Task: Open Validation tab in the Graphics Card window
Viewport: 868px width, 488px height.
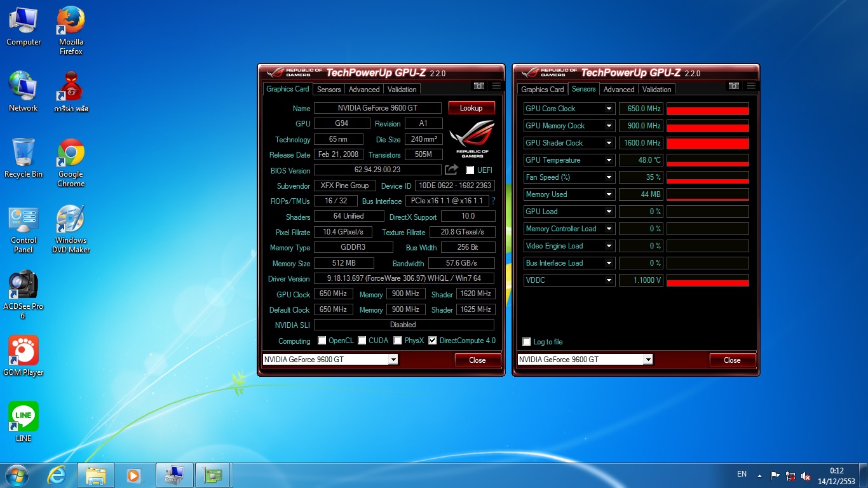Action: tap(402, 90)
